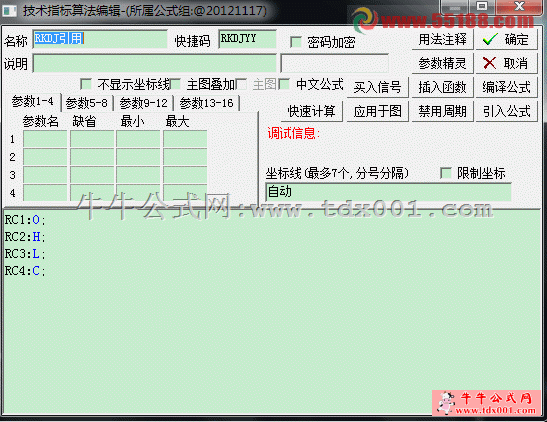
Task: Toggle 中文公式 Chinese formula checkbox
Action: pyautogui.click(x=284, y=84)
